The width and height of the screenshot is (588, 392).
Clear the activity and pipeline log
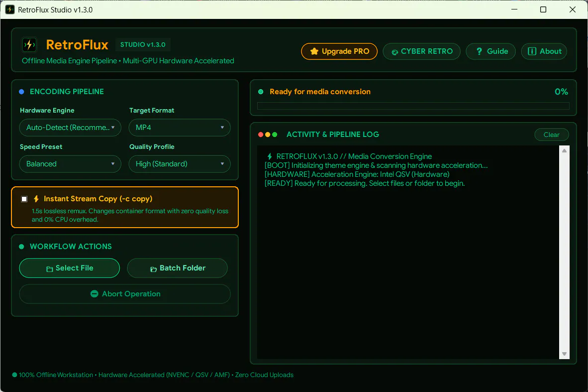[x=552, y=135]
